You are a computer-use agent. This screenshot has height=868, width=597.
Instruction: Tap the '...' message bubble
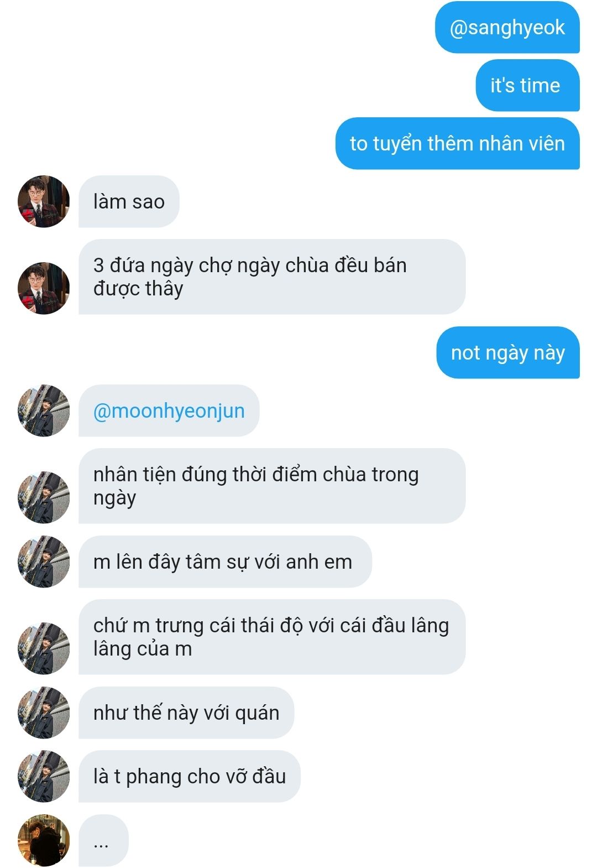(x=103, y=840)
